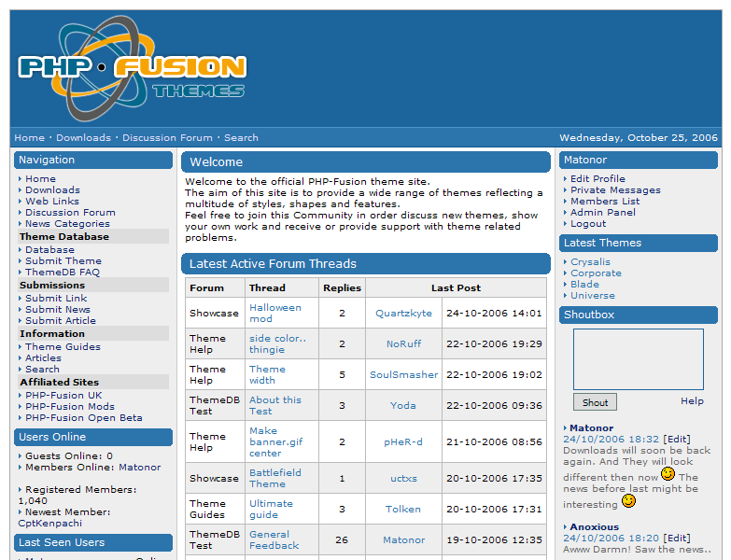
Task: Click Logout link
Action: click(588, 224)
